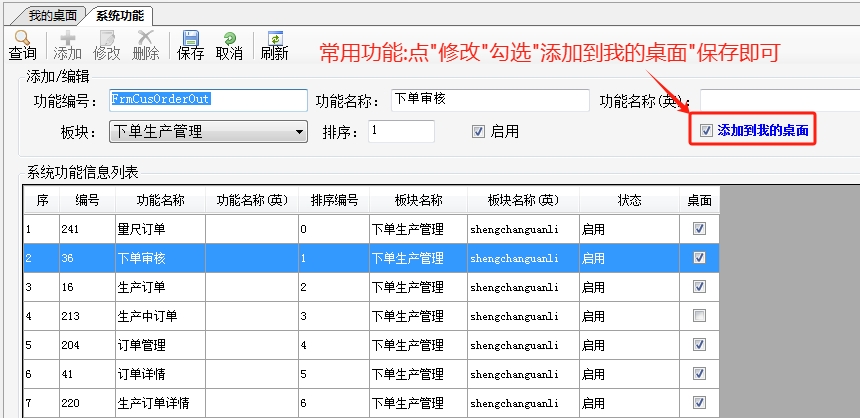Toggle the 添加到我的桌面 checkbox
The height and width of the screenshot is (418, 860).
click(x=707, y=131)
